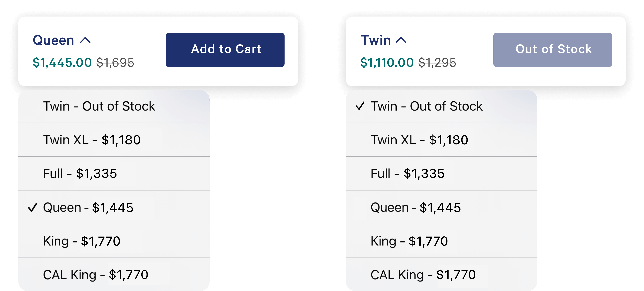
Task: Select CAL King - $1,770 in left menu
Action: [95, 275]
